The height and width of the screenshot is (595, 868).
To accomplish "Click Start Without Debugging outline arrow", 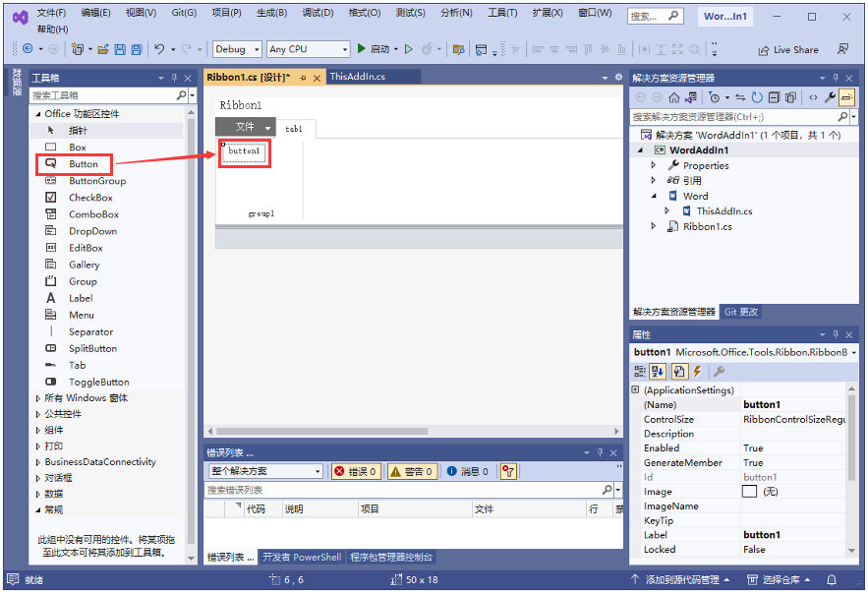I will click(409, 49).
